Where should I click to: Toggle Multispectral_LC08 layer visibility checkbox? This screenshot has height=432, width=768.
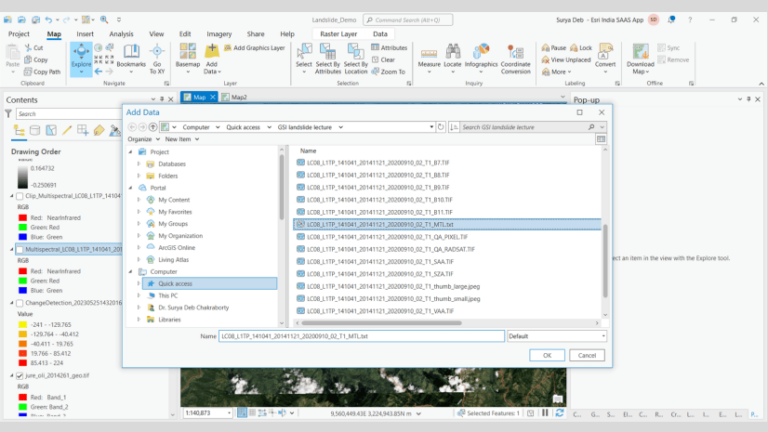tap(20, 249)
